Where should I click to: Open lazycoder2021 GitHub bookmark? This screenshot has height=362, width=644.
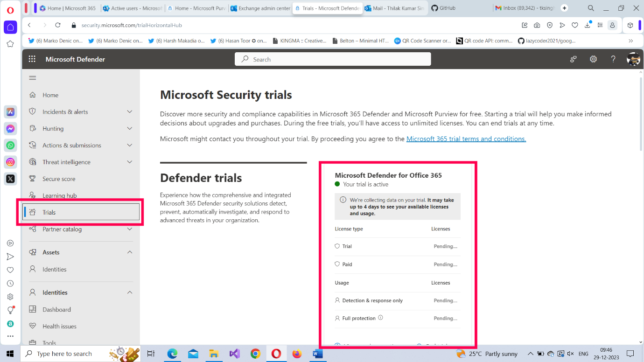547,41
